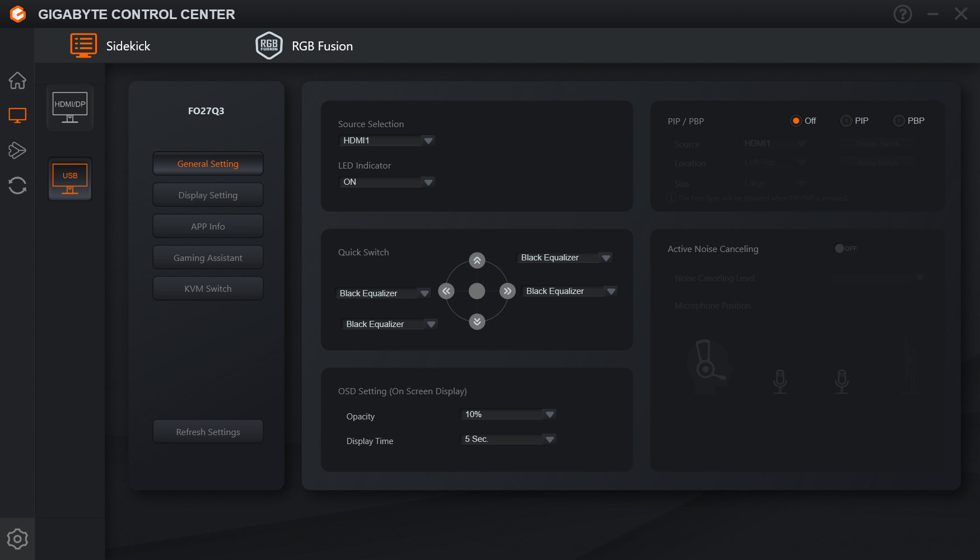Open the OSD Display Time dropdown
The width and height of the screenshot is (980, 560).
508,439
